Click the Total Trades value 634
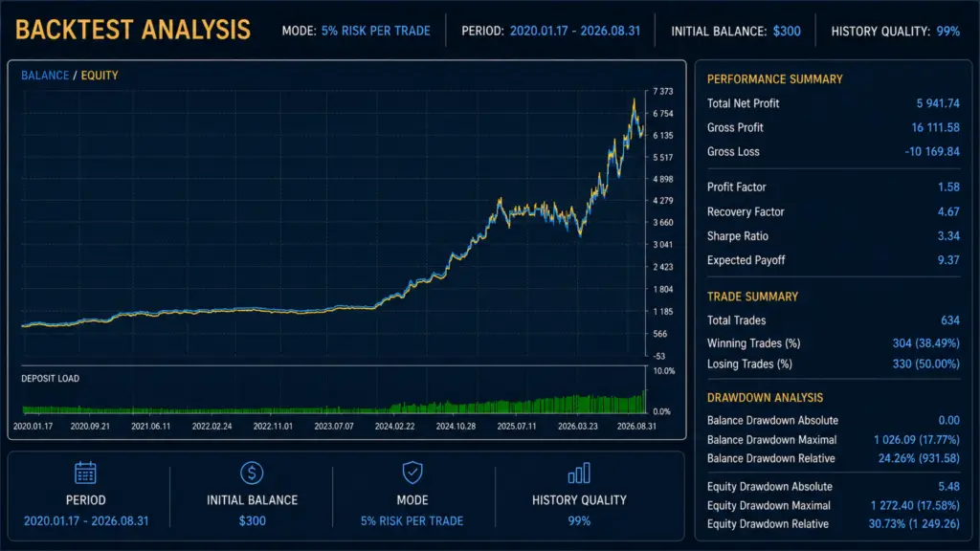 (950, 320)
